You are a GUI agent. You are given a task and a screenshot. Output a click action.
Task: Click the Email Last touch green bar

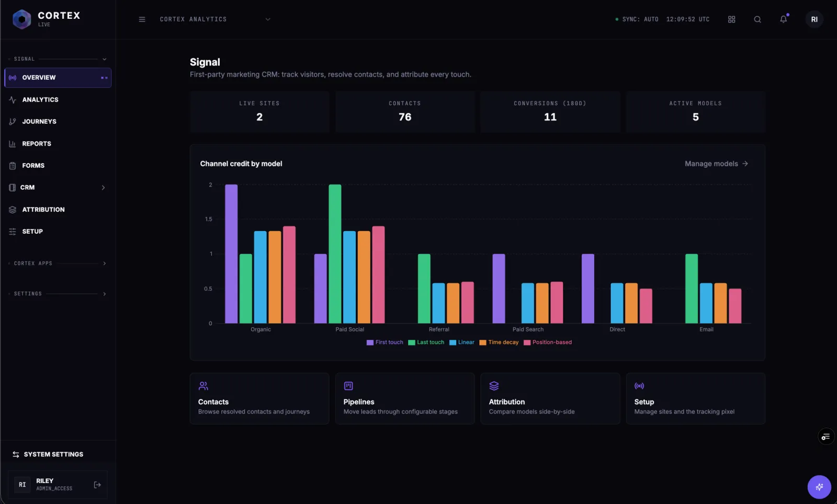(x=692, y=289)
